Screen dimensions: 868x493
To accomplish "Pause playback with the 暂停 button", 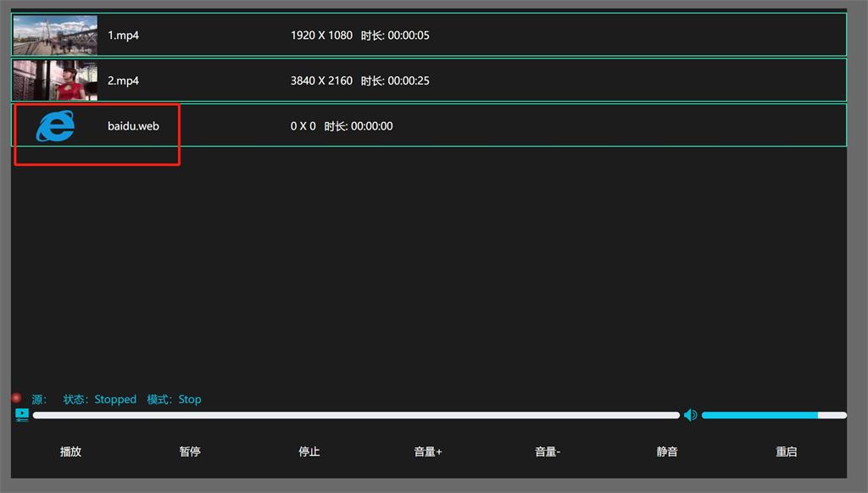I will [x=190, y=451].
